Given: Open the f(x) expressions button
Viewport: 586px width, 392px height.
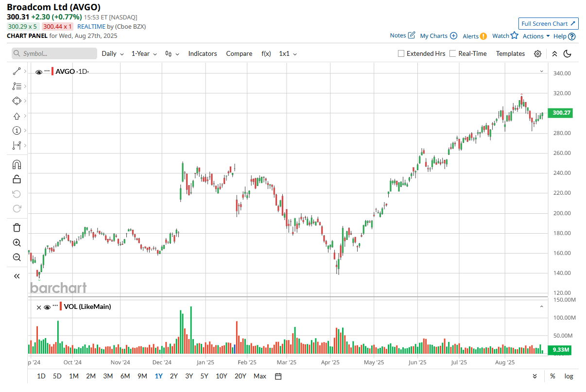Looking at the screenshot, I should [266, 54].
